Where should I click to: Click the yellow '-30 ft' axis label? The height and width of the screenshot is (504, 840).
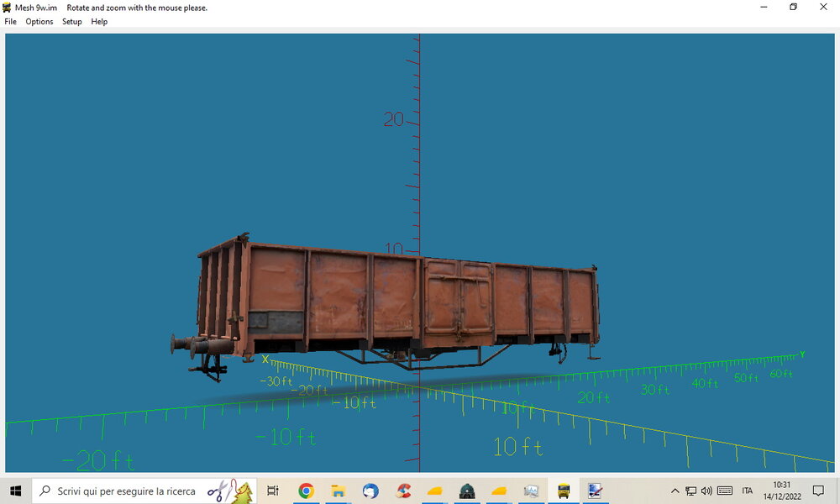pyautogui.click(x=276, y=381)
